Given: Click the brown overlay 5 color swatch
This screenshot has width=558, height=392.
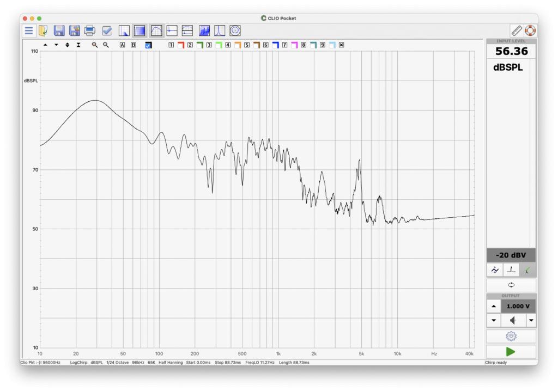Looking at the screenshot, I should click(256, 45).
